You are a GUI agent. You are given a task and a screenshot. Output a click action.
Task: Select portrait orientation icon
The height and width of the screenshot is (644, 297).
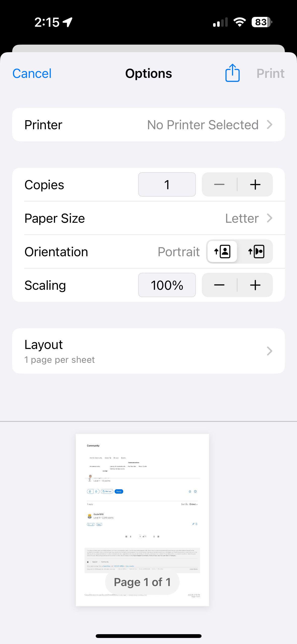click(222, 251)
